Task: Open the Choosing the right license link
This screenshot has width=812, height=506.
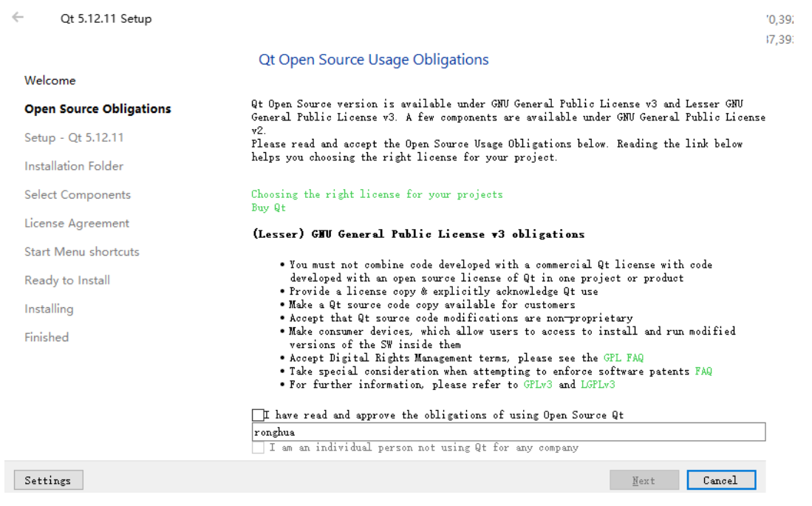Action: click(x=377, y=194)
